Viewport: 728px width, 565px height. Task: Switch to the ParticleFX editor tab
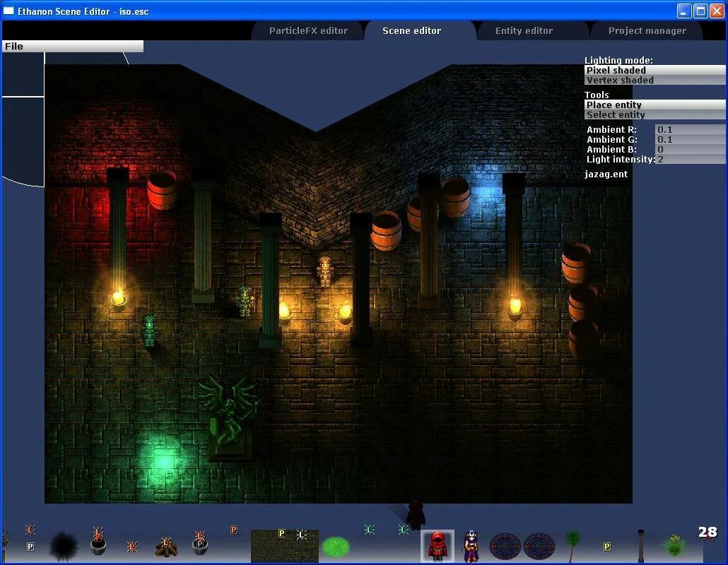(x=308, y=30)
